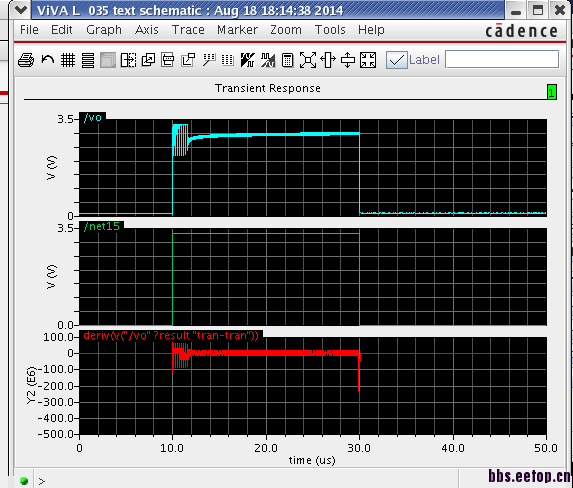This screenshot has width=573, height=488.
Task: Click the strip chart mode icon
Action: click(x=88, y=60)
